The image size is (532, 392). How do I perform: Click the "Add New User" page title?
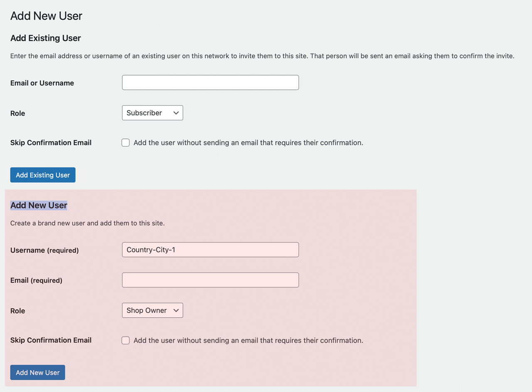46,16
